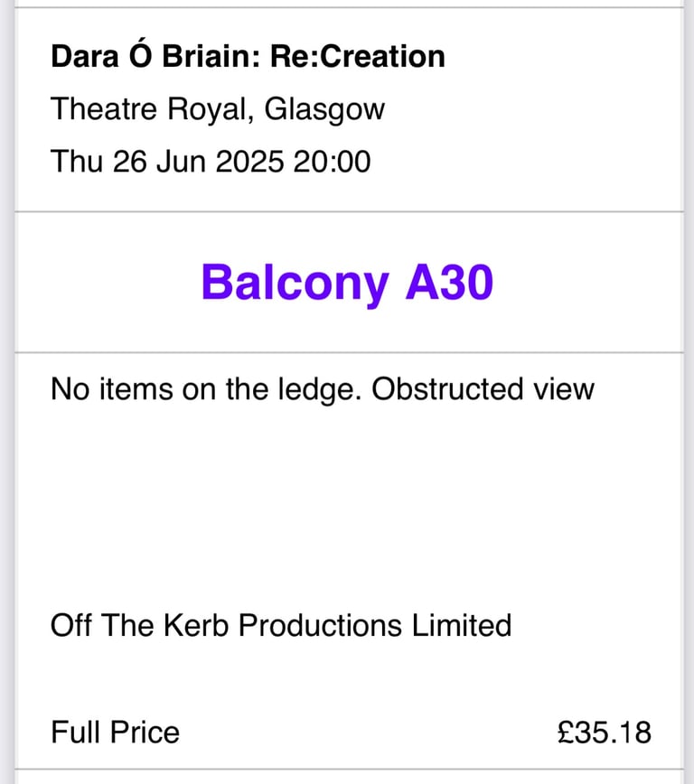
Task: Tap the purple Balcony A30 seat label
Action: tap(347, 283)
